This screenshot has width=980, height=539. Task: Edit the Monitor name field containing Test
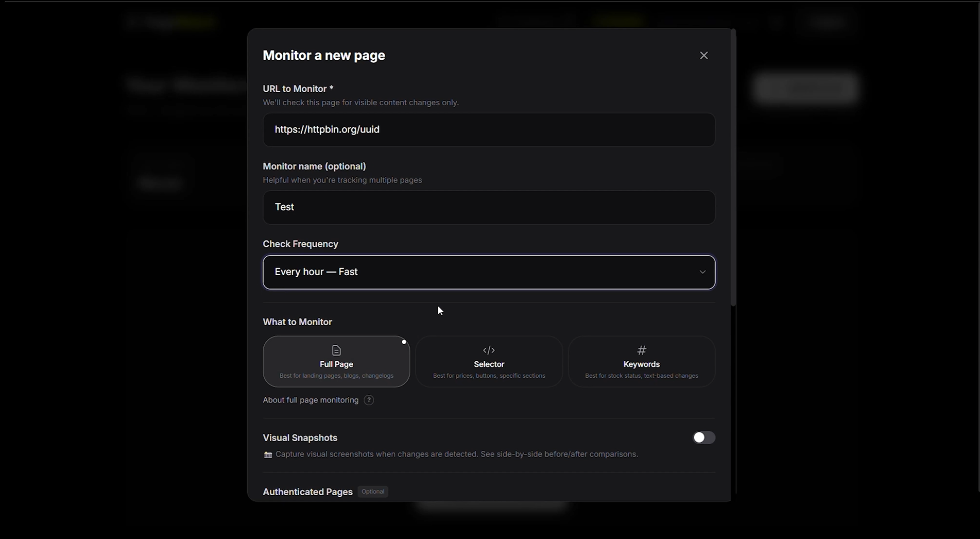point(489,207)
